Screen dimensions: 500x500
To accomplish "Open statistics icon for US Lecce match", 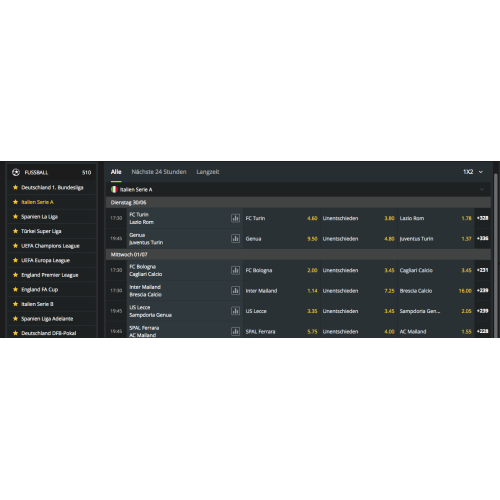I will pyautogui.click(x=235, y=311).
